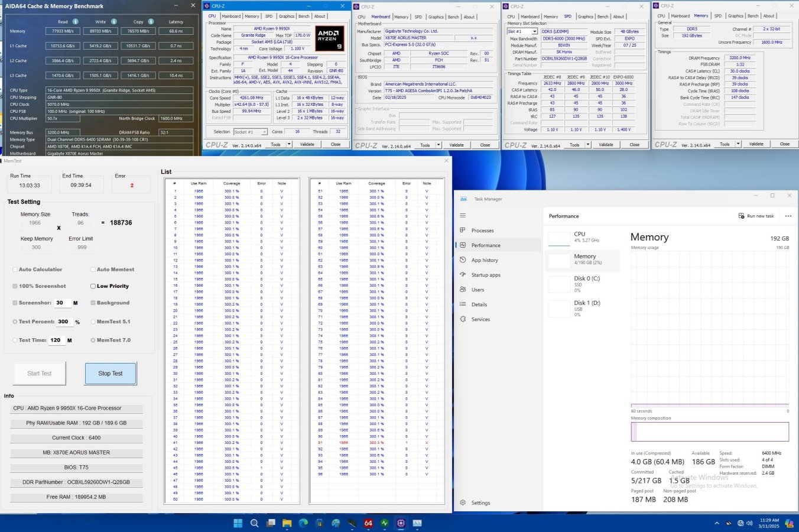This screenshot has height=532, width=799.
Task: Open the Windows Start menu
Action: (238, 523)
